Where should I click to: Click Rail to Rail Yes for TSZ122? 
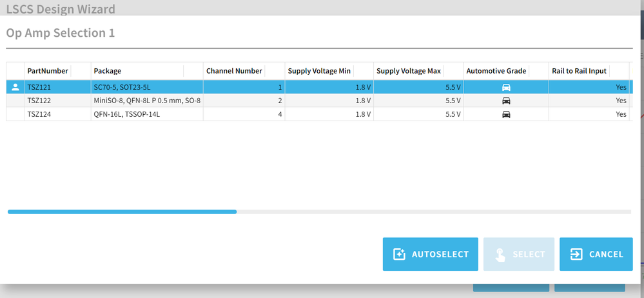click(589, 101)
